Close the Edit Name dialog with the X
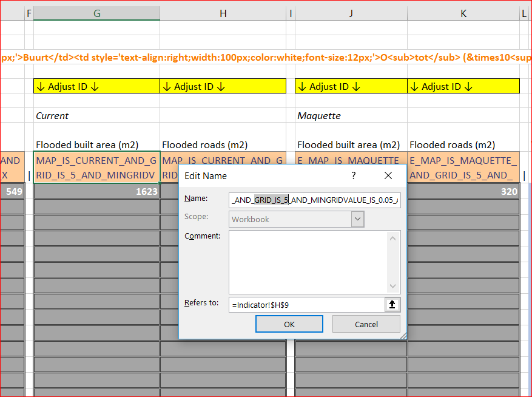 (389, 175)
